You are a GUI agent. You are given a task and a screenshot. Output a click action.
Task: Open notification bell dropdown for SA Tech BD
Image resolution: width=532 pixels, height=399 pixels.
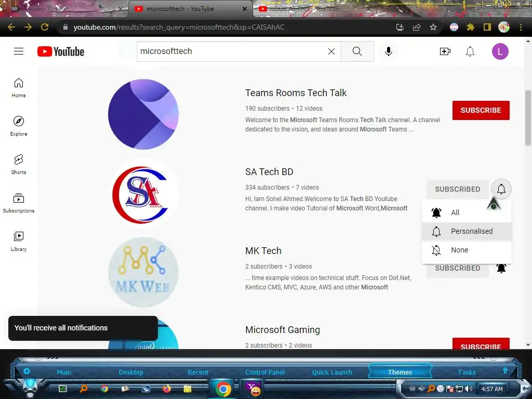[501, 189]
